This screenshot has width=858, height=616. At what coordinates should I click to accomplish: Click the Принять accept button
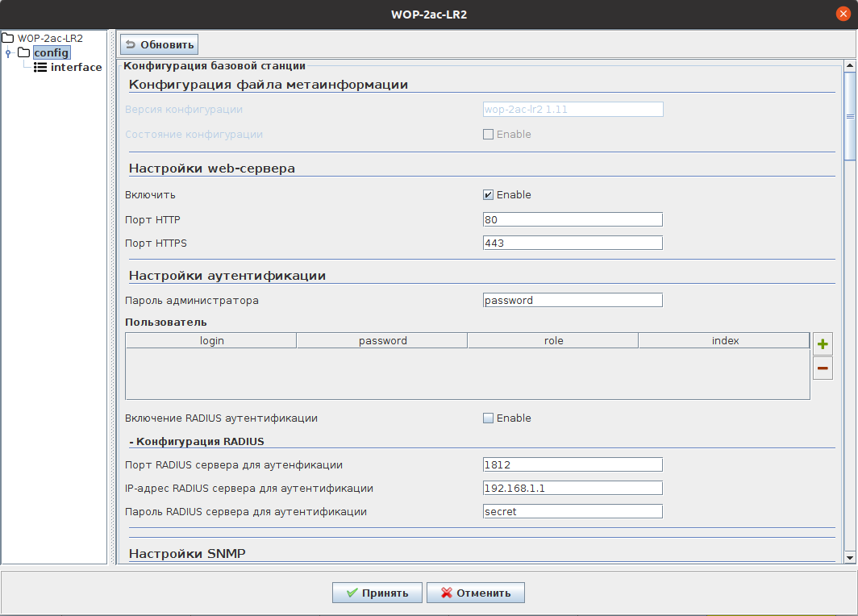click(x=376, y=593)
